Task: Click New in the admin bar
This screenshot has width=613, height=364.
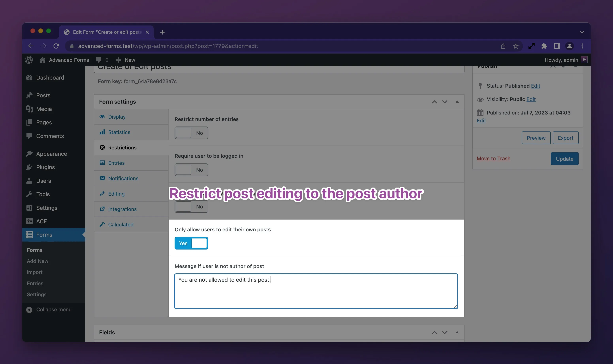Action: click(x=125, y=60)
